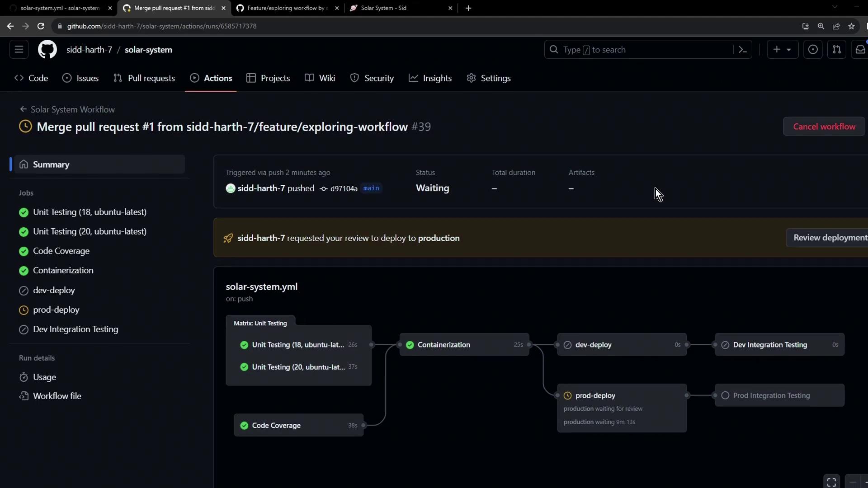Click the back arrow to Solar System Workflow
Screen dimensions: 868x488
24,109
